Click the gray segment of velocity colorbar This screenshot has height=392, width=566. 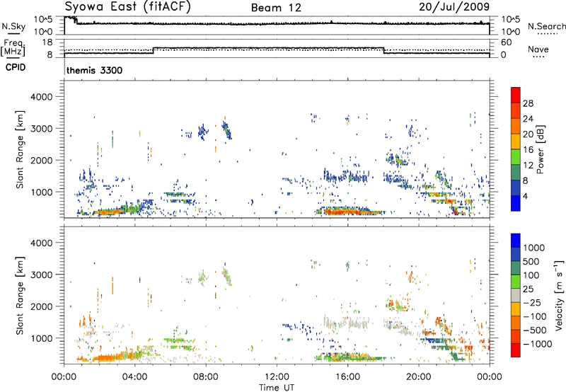[516, 295]
